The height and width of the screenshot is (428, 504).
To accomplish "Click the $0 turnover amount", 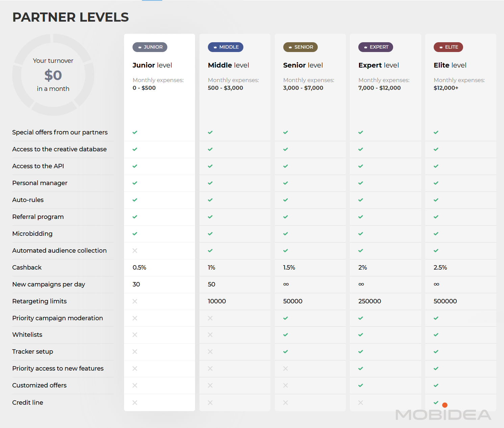I will coord(53,75).
